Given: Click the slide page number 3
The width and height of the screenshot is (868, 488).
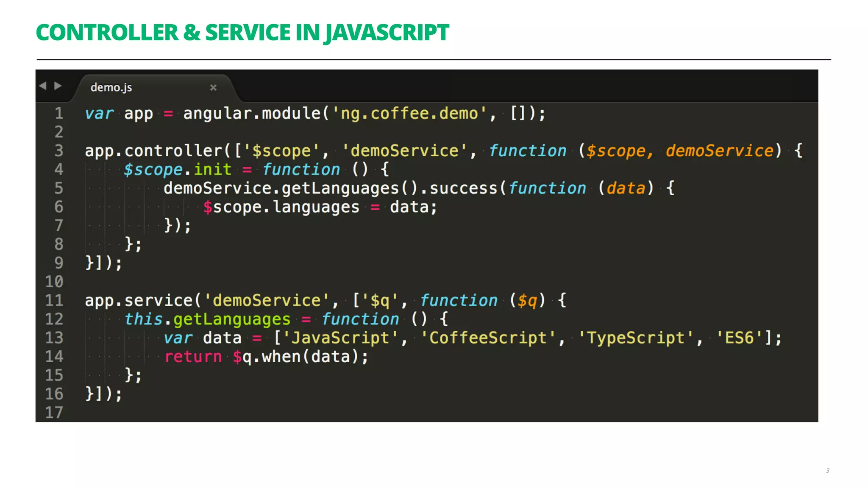Looking at the screenshot, I should [828, 470].
